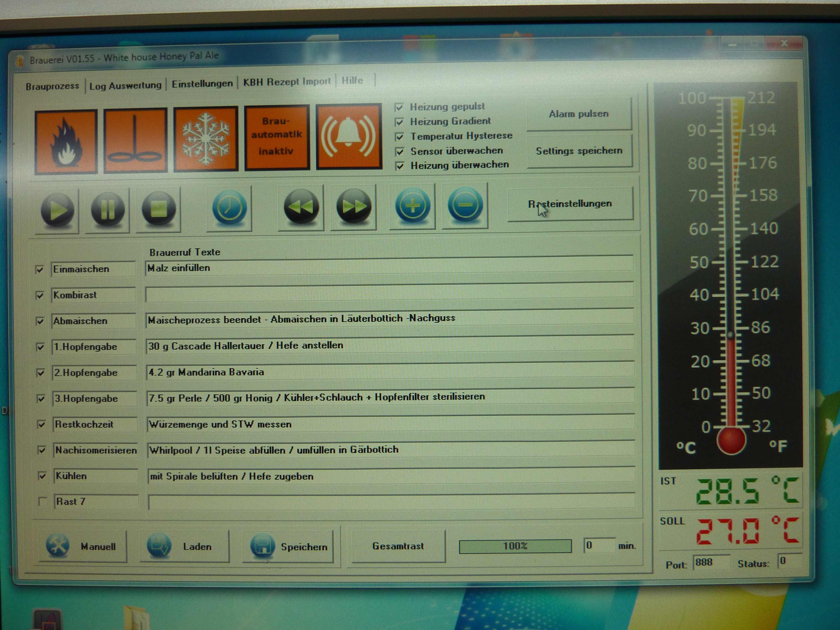The width and height of the screenshot is (840, 630).
Task: Uncheck the Heizung Gradient checkbox
Action: (x=399, y=122)
